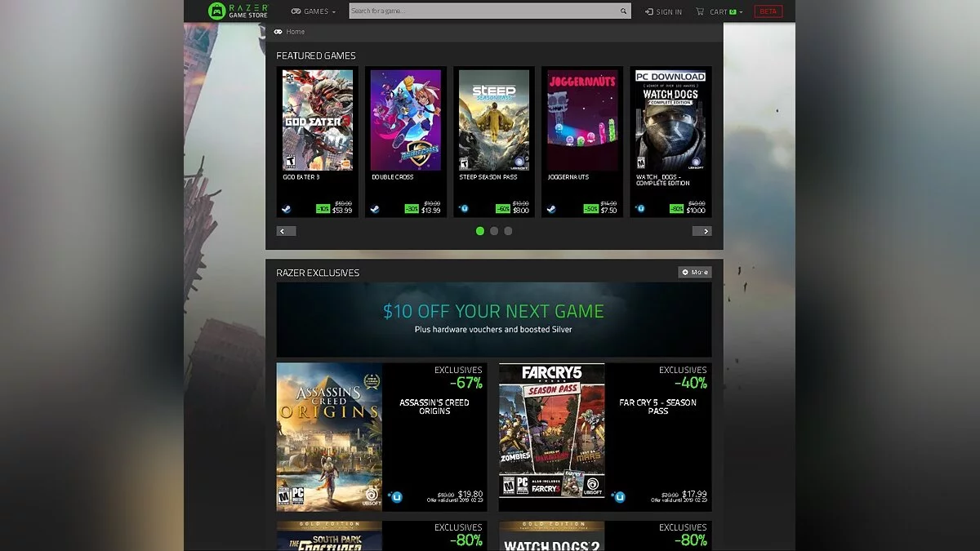Click the Steam icon on Double Cross

(x=375, y=209)
